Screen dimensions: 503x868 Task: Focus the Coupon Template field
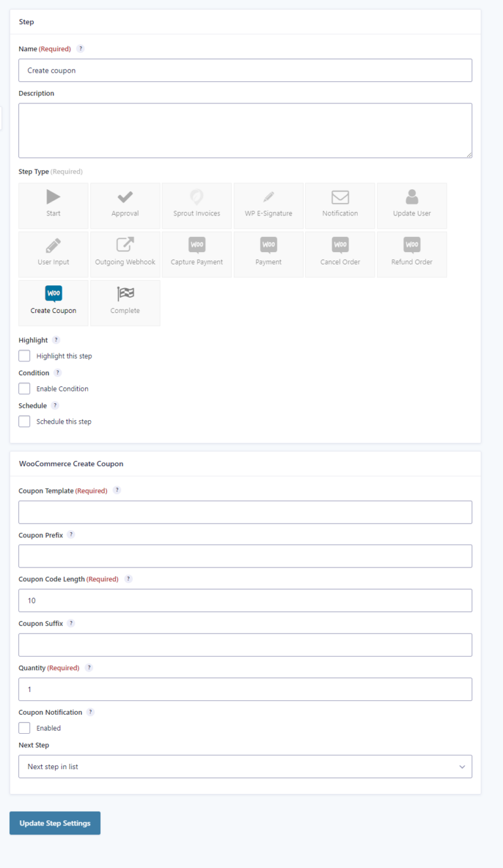[245, 512]
